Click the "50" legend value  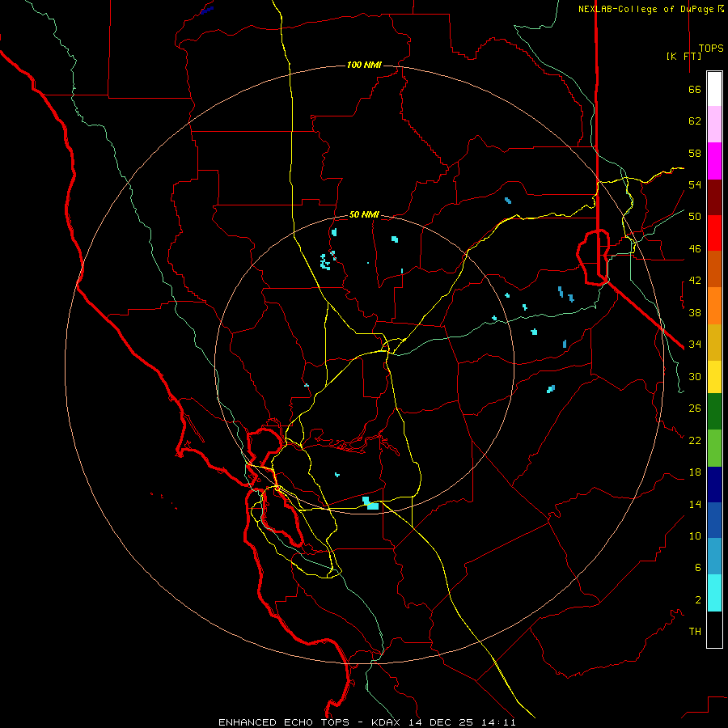(695, 217)
